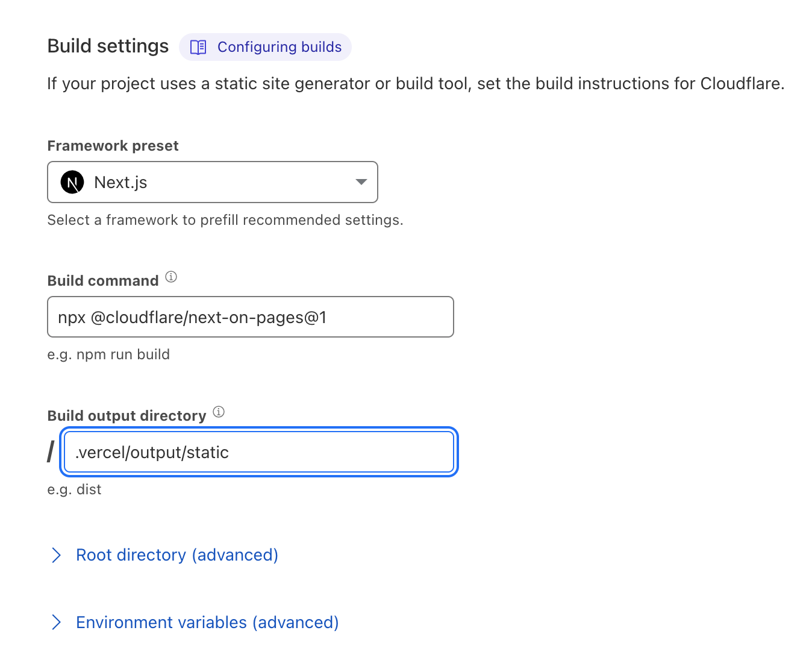Open the Configuring builds documentation link
The height and width of the screenshot is (651, 812).
click(x=279, y=47)
